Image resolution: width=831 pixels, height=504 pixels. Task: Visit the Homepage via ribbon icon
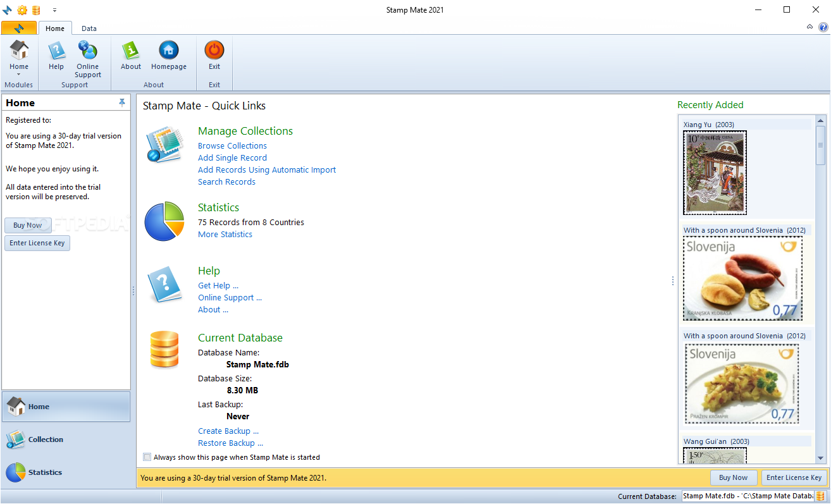(169, 51)
